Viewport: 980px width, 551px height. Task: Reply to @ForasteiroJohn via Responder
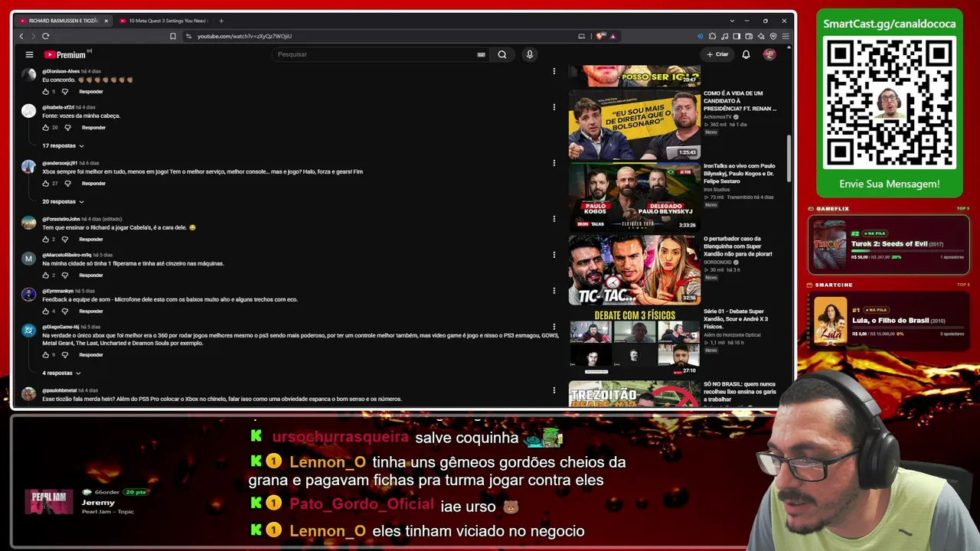pos(91,240)
